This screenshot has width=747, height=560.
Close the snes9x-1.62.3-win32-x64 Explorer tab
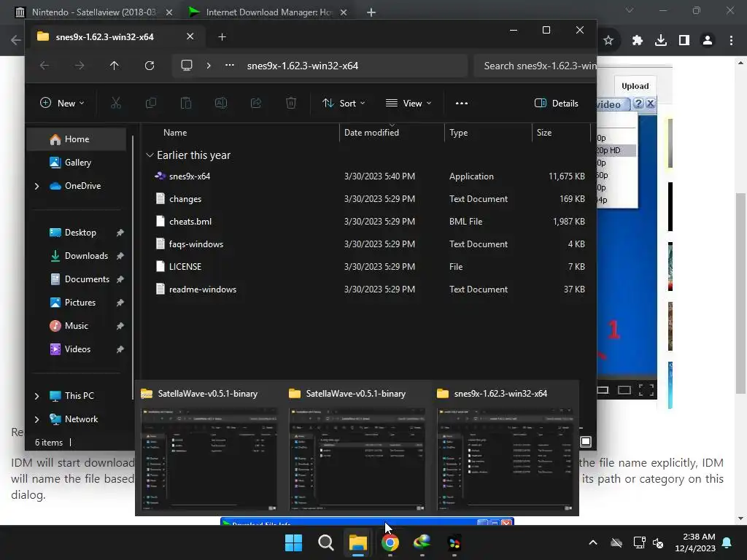pos(190,36)
